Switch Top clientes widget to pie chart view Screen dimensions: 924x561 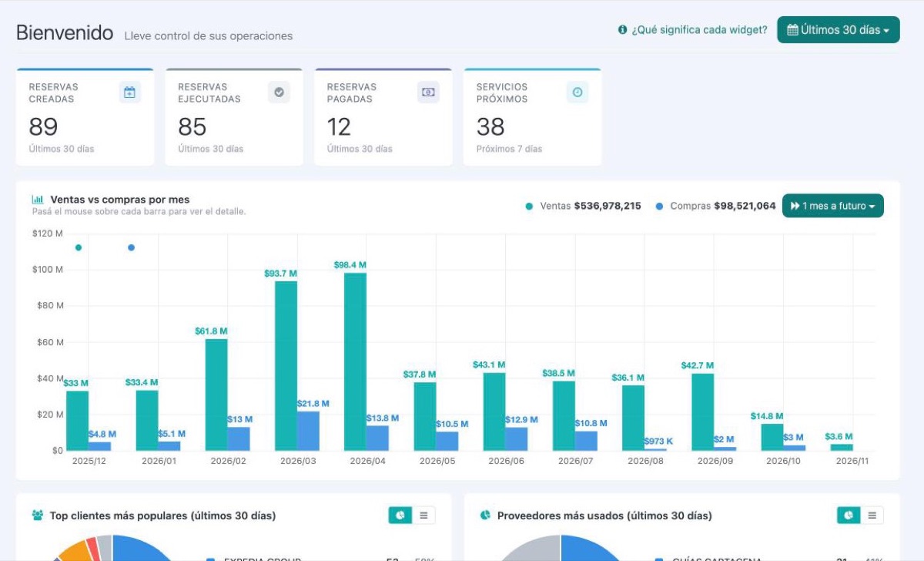[x=400, y=516]
